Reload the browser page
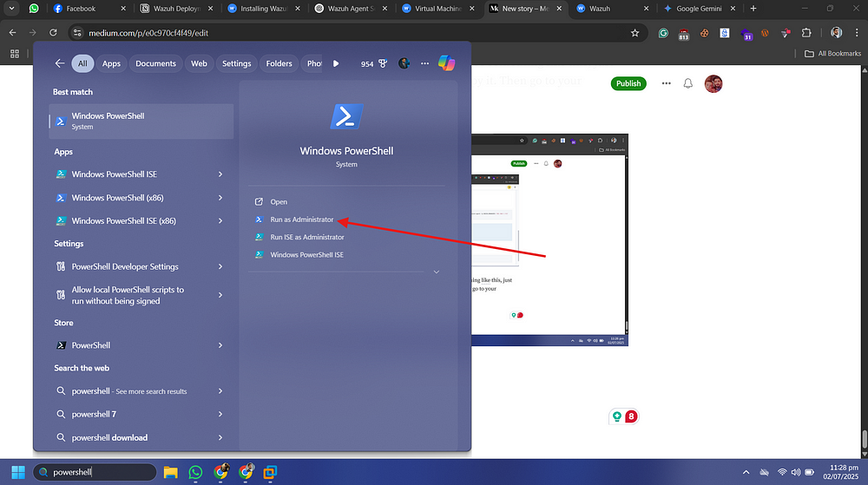 pyautogui.click(x=53, y=33)
